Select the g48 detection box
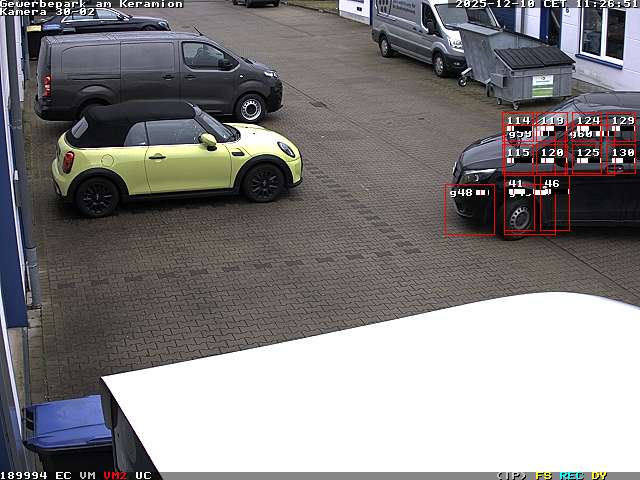The height and width of the screenshot is (480, 640). [470, 209]
